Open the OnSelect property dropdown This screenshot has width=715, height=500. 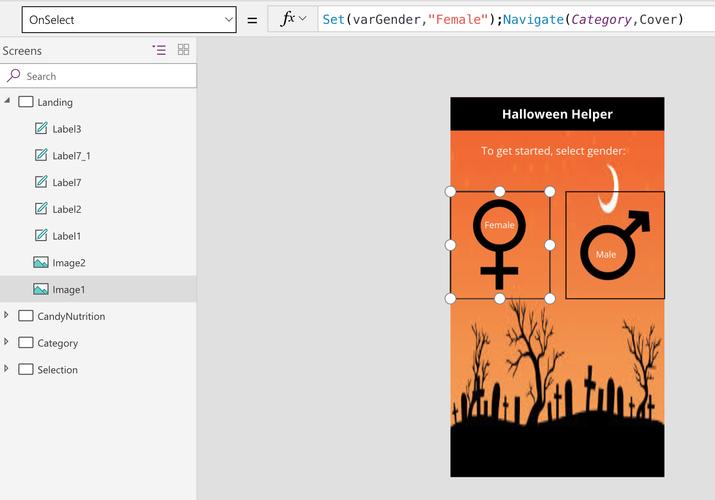tap(129, 20)
